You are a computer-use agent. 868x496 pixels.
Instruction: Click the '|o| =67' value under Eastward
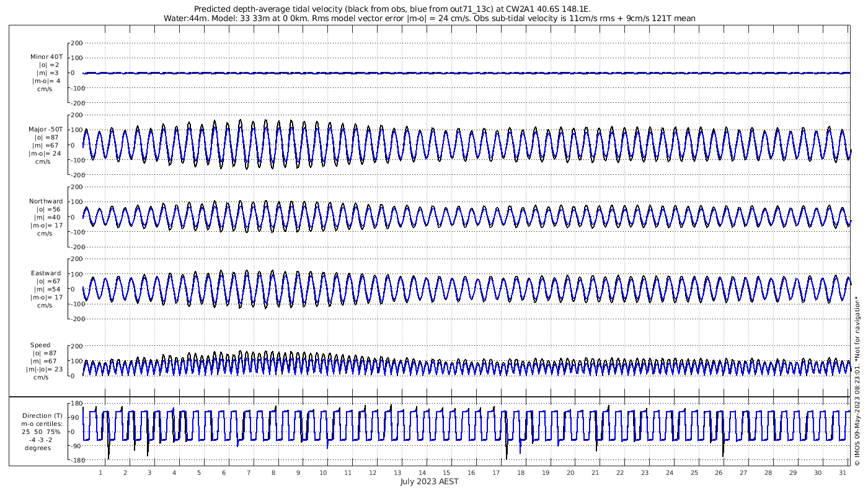pos(49,281)
